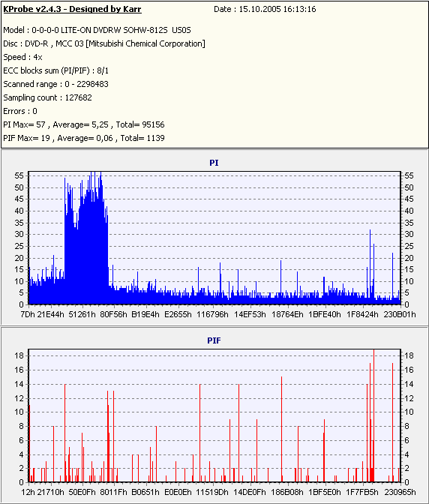Screen dimensions: 429x504
Task: Click the ECC blocks sum line
Action: [x=56, y=70]
